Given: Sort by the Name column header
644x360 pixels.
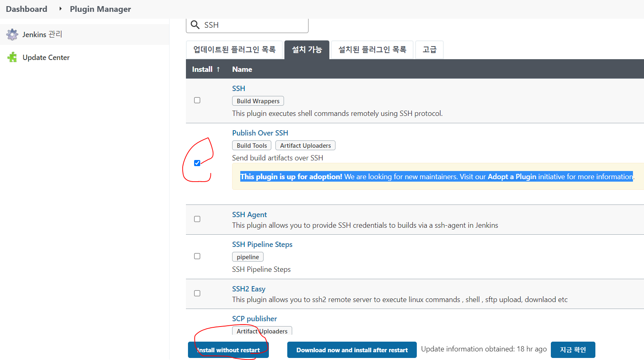Looking at the screenshot, I should click(x=242, y=69).
